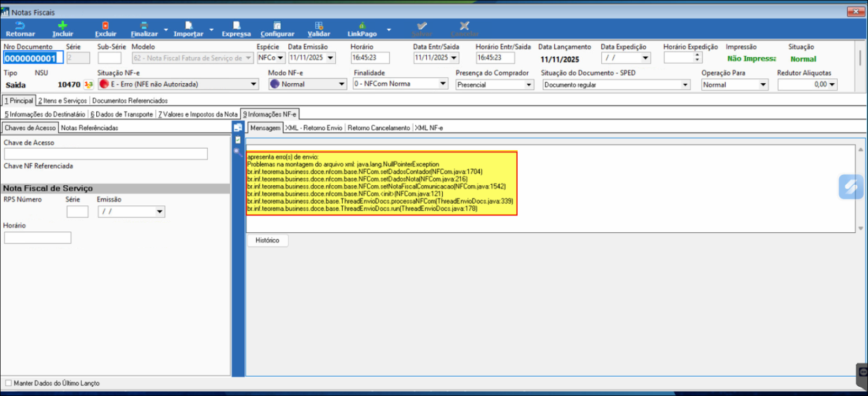Open the Expressa toolbar icon
The width and height of the screenshot is (868, 396).
(x=236, y=26)
